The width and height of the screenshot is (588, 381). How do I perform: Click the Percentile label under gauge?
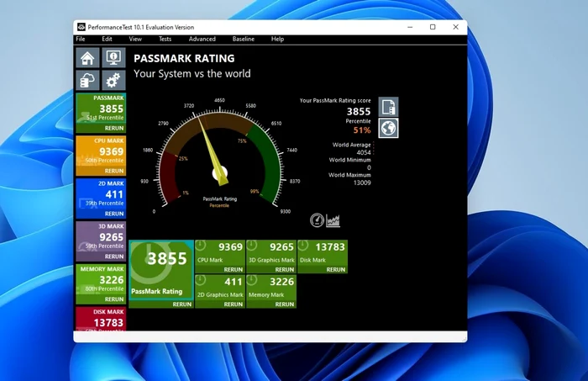coord(219,205)
